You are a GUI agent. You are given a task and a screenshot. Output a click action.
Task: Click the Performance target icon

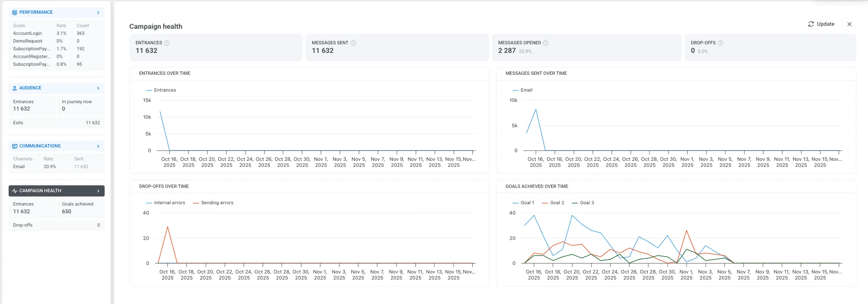[15, 12]
